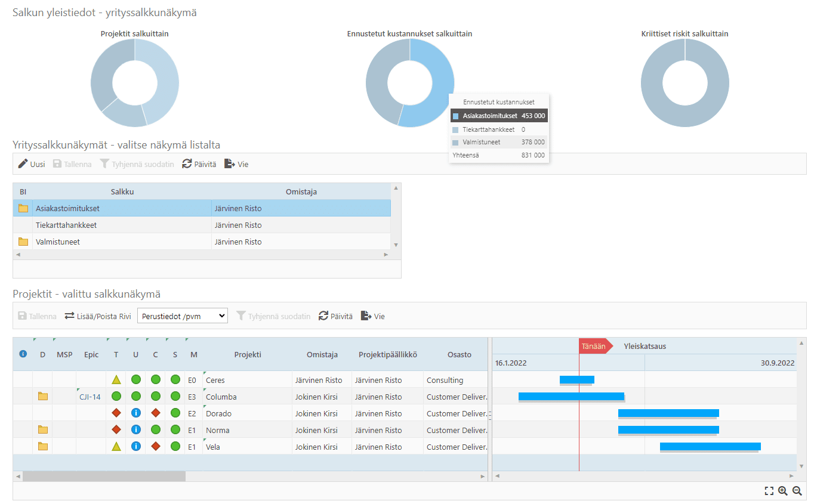Click Lisää/Poista Rivi in projects toolbar
This screenshot has width=814, height=504.
pos(98,316)
